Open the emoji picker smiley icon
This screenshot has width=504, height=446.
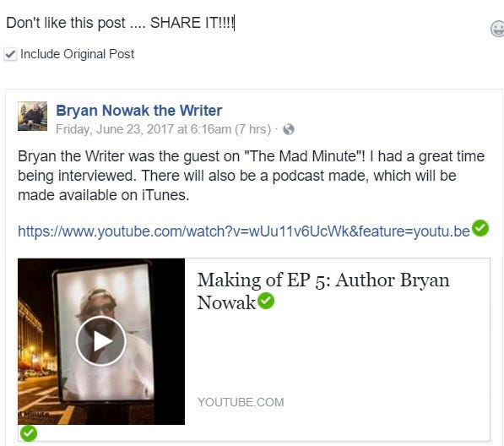coord(497,29)
